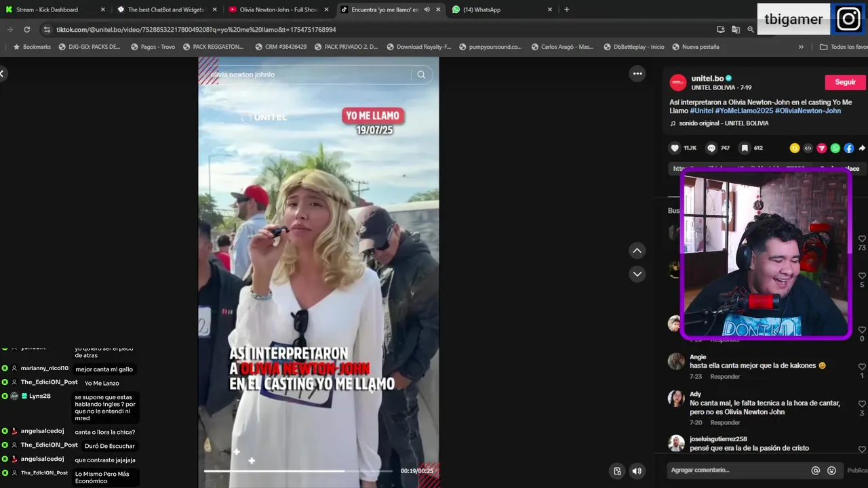Viewport: 868px width, 488px height.
Task: Switch to Olivia Newton-John YouTube tab
Action: (x=278, y=9)
